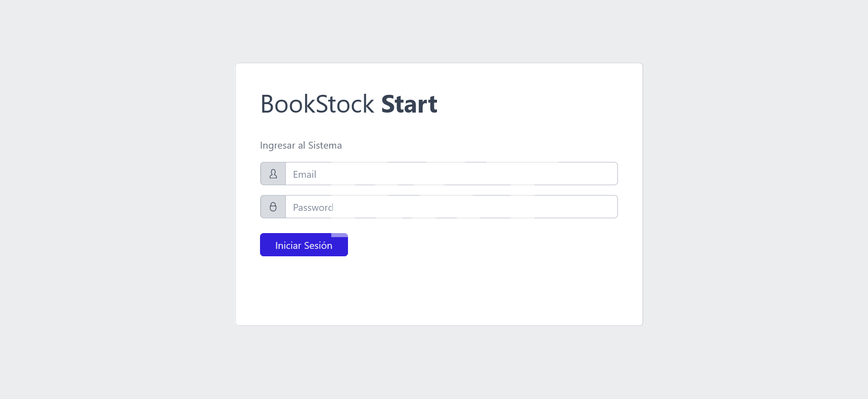This screenshot has width=868, height=399.
Task: Click the user silhouette icon beside Email
Action: point(273,174)
